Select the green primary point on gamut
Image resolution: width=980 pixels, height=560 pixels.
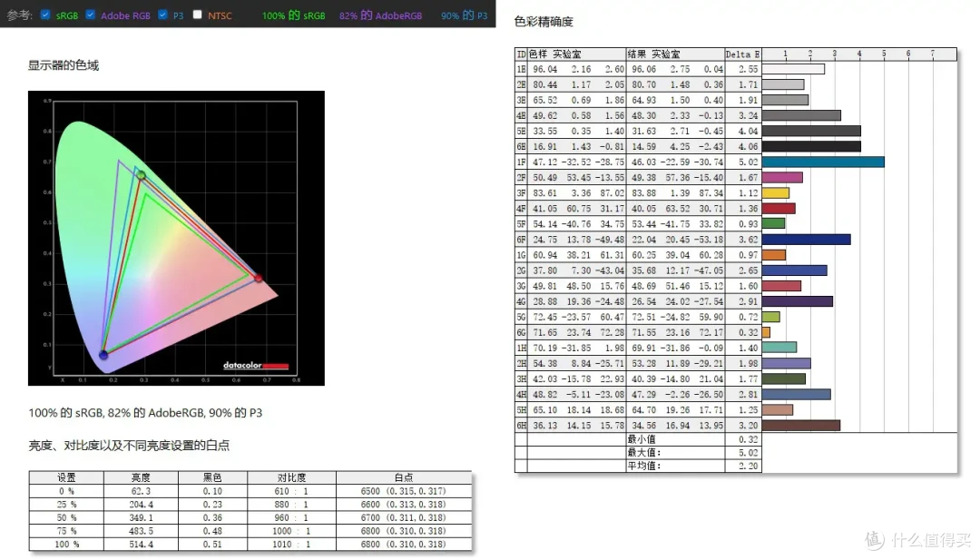pyautogui.click(x=142, y=176)
